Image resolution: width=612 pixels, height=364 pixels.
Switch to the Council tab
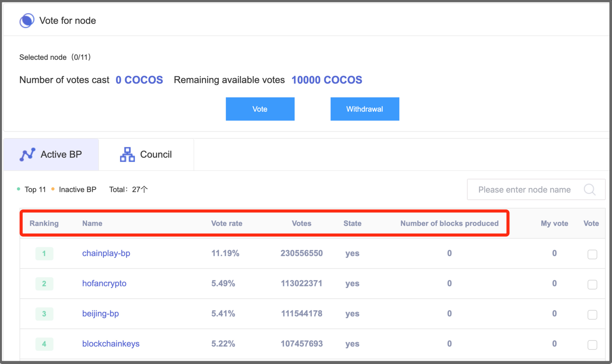(x=146, y=155)
